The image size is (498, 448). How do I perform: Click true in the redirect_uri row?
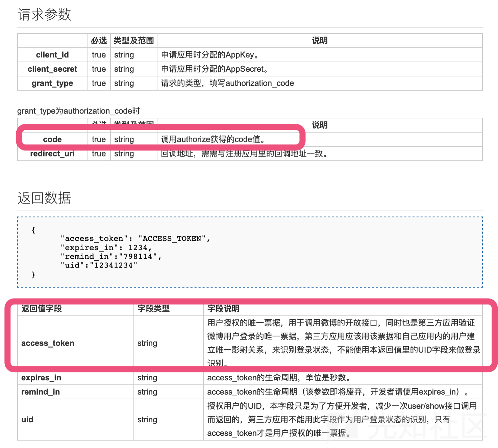coord(99,154)
